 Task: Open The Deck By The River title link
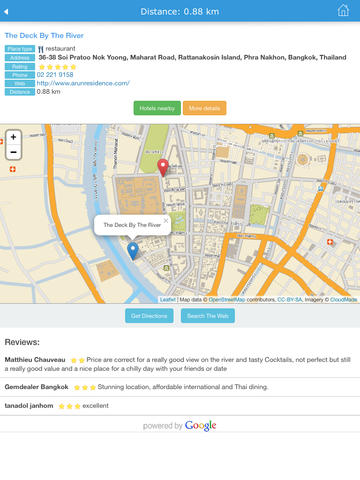(x=44, y=36)
